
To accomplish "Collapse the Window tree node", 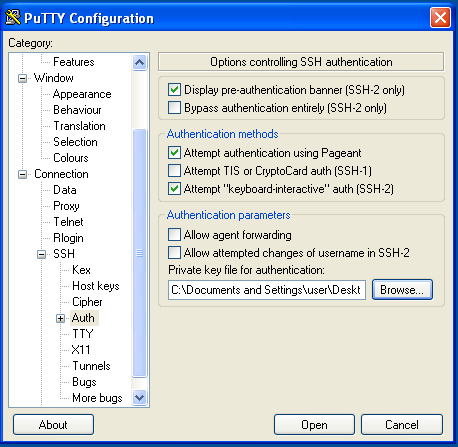I will (x=22, y=78).
